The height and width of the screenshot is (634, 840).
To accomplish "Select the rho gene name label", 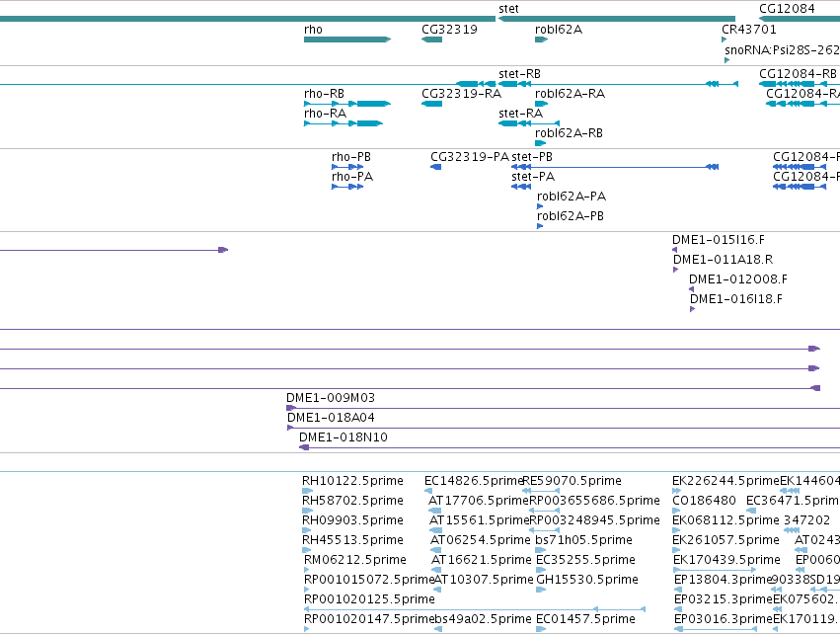I will (313, 30).
